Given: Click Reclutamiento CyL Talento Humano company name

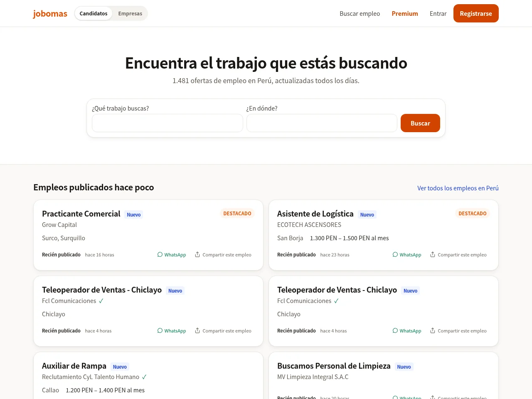Looking at the screenshot, I should [x=91, y=377].
